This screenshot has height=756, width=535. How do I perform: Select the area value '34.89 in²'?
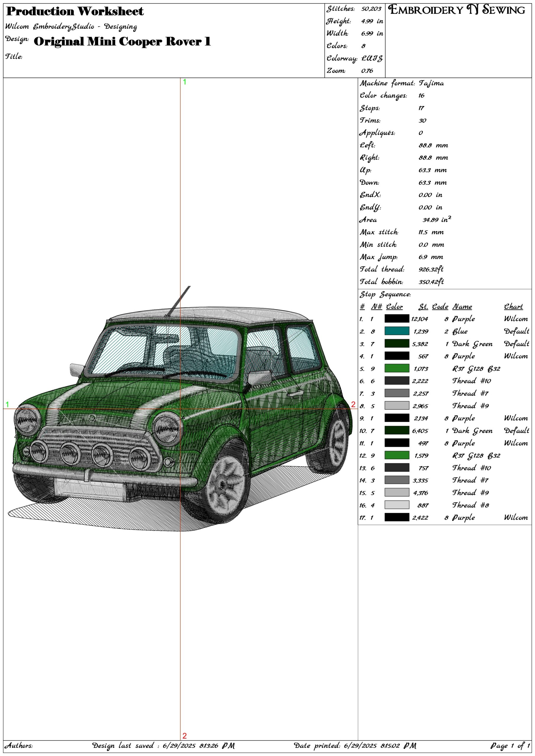tap(437, 219)
